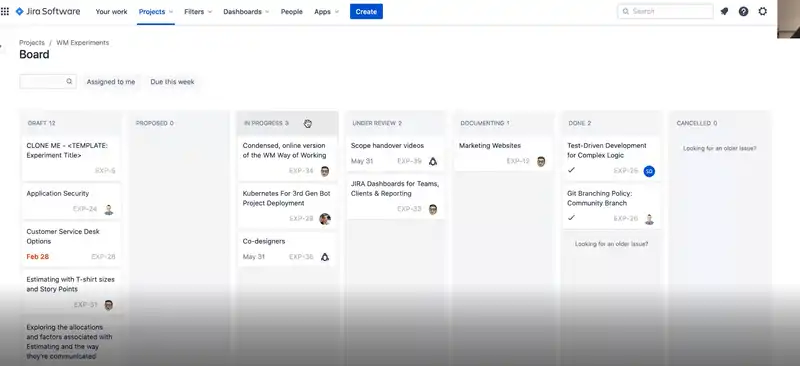This screenshot has width=800, height=366.
Task: Expand the Projects dropdown menu
Action: click(x=156, y=11)
